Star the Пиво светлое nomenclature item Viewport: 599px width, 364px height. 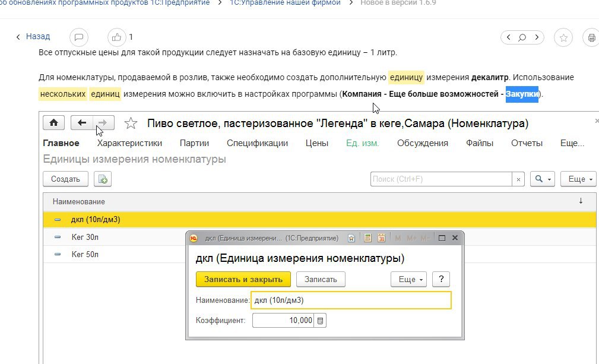pos(131,123)
